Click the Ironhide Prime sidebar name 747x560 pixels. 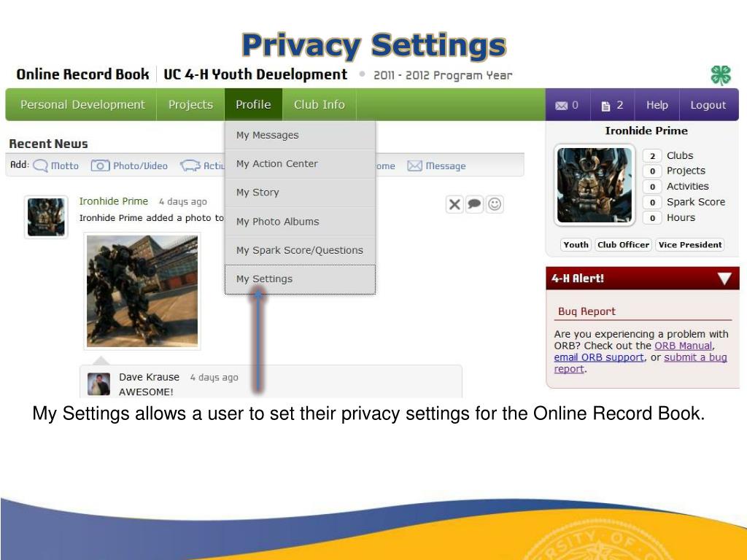click(x=646, y=131)
